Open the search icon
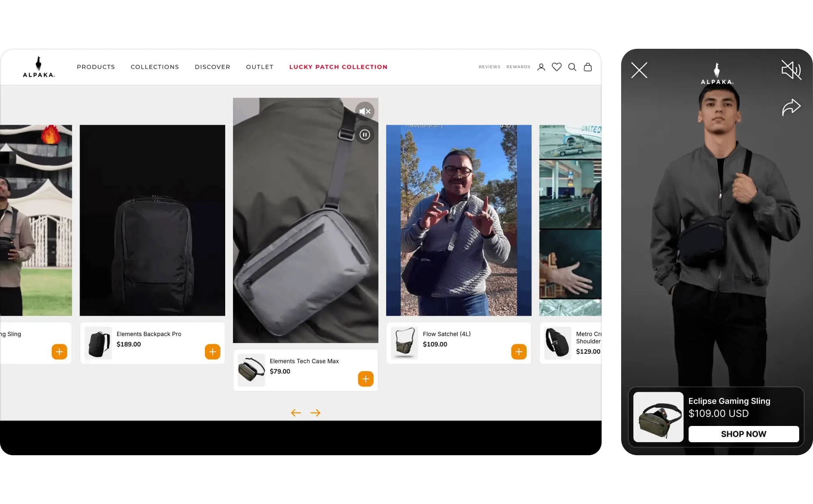Screen dimensions: 813x504 572,67
